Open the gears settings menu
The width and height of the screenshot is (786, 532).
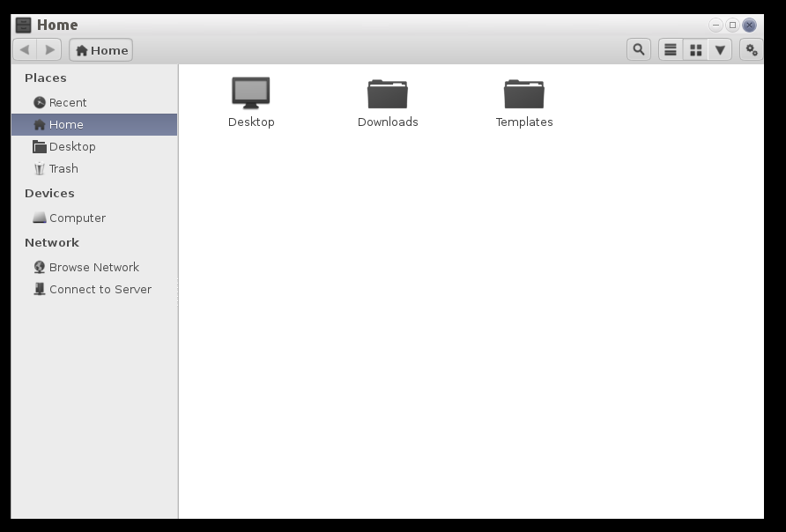tap(752, 49)
